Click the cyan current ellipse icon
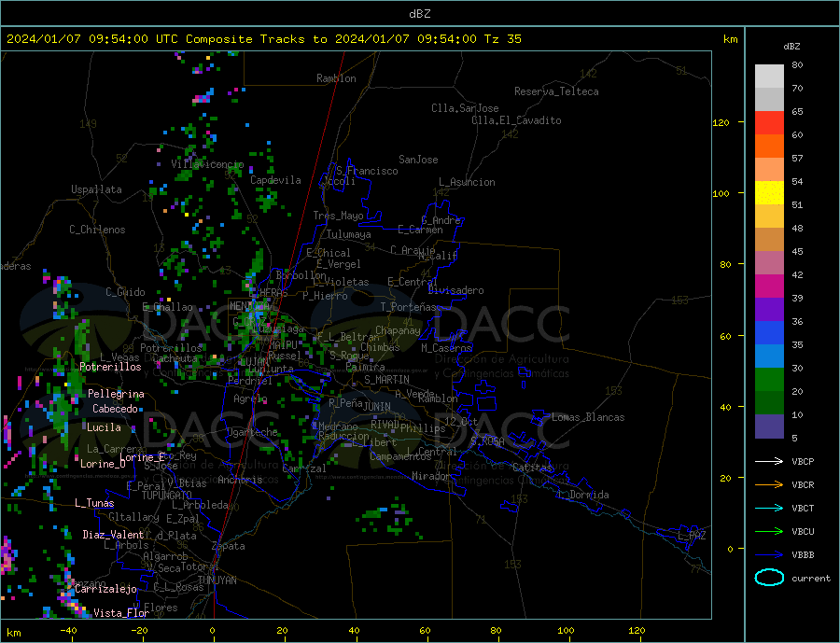Viewport: 840px width, 643px height. tap(769, 578)
